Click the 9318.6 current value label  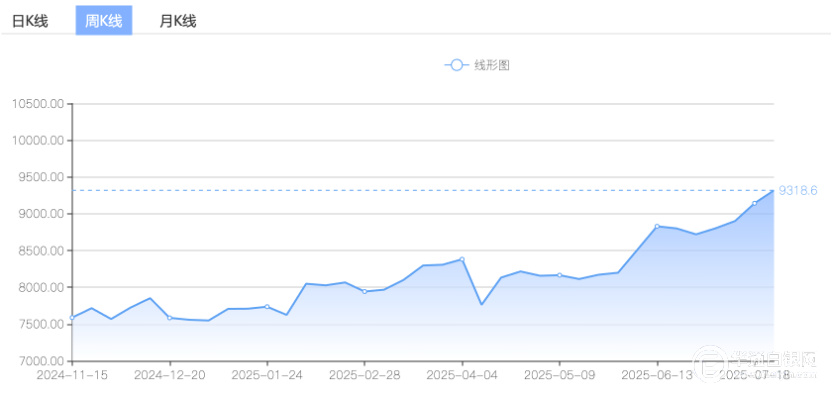coord(798,191)
